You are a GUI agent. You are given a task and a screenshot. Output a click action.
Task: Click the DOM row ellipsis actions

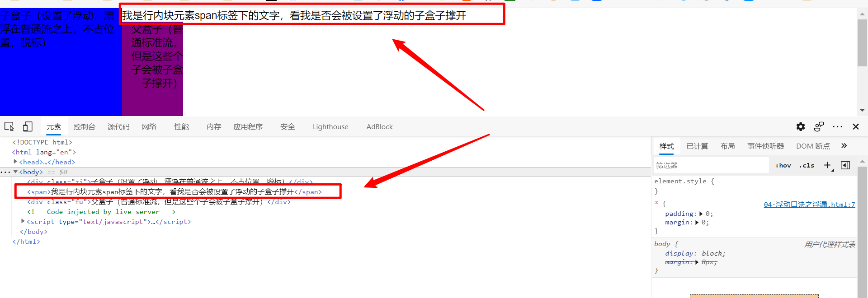point(5,172)
